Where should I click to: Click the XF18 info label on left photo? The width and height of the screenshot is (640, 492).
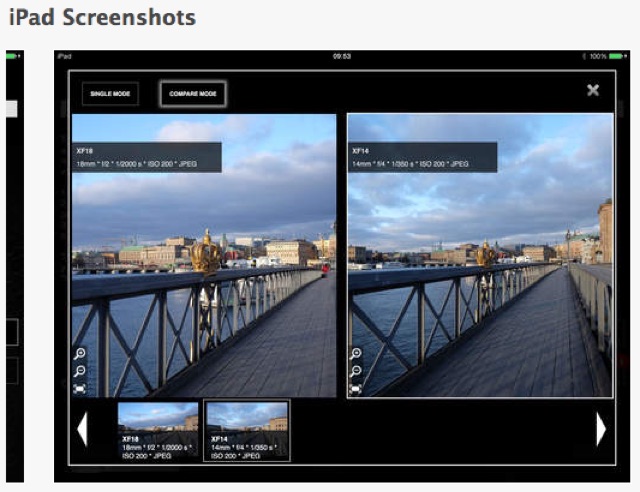coord(146,157)
